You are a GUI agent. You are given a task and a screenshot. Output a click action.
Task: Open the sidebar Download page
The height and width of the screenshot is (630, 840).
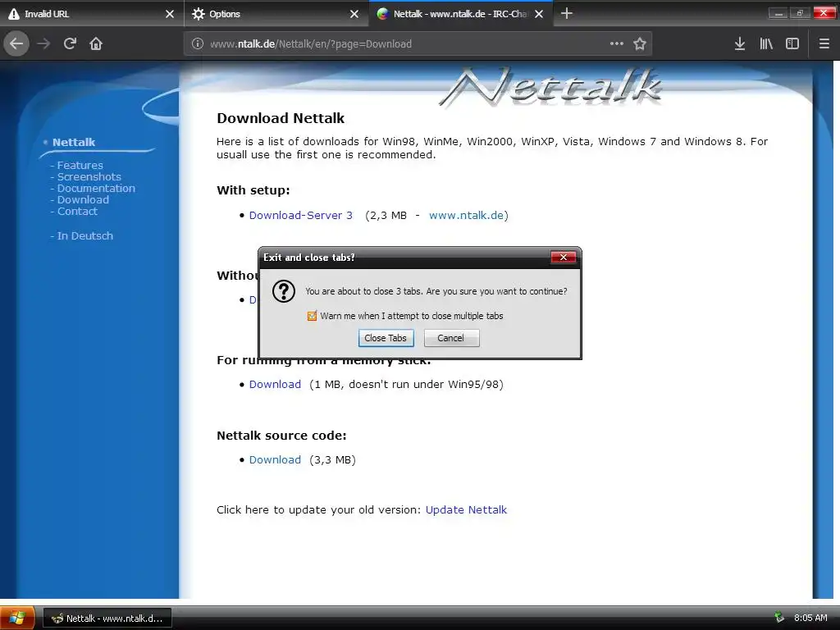point(83,200)
